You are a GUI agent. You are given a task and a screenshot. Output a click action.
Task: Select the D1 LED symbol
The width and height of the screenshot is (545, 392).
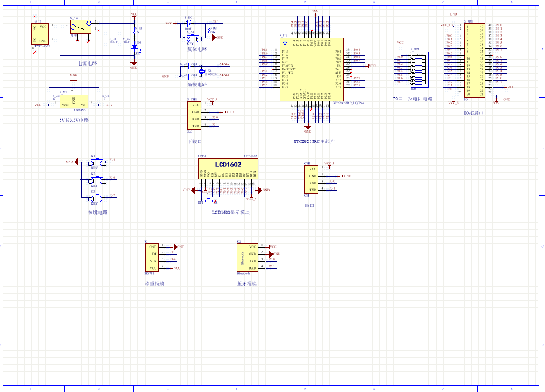tap(134, 46)
